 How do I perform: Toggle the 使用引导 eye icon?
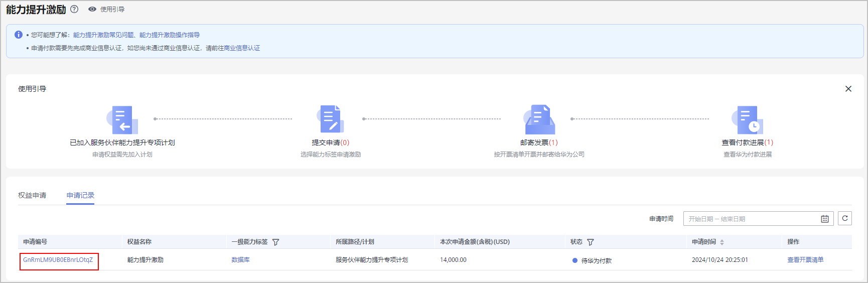pyautogui.click(x=92, y=9)
